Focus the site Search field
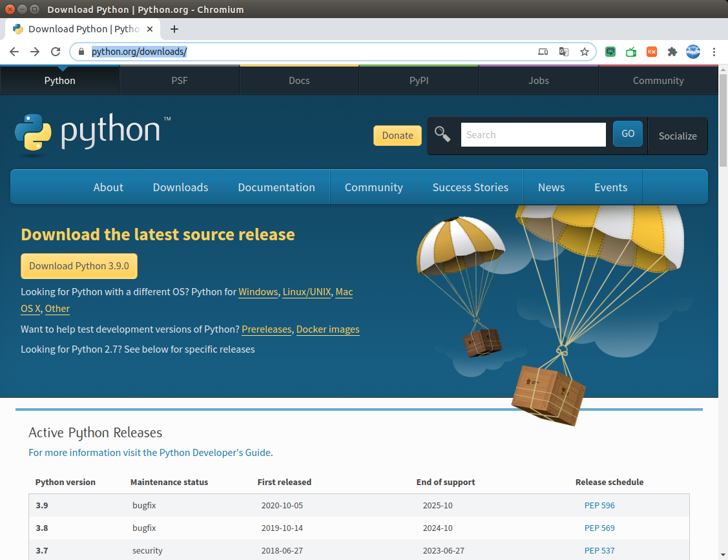Viewport: 728px width, 560px height. tap(533, 134)
